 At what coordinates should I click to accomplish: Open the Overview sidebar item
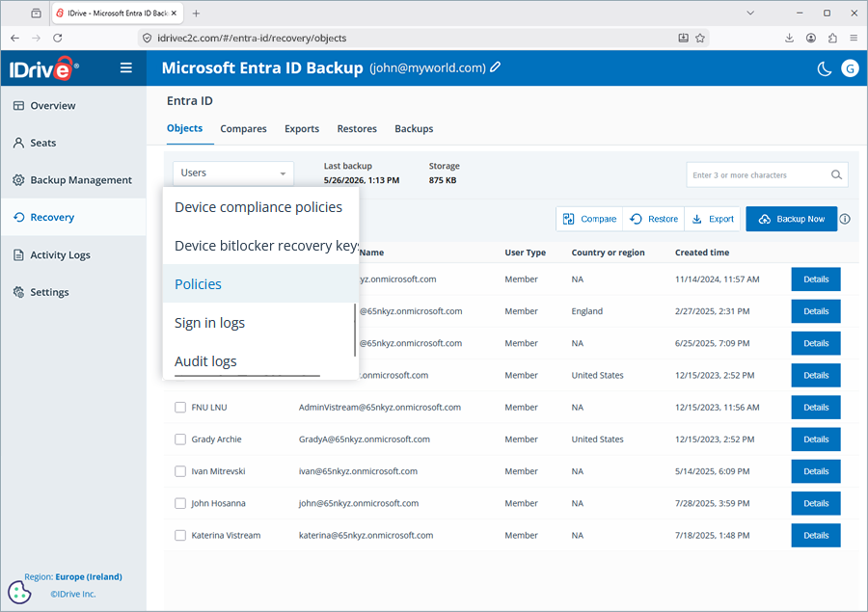(73, 106)
